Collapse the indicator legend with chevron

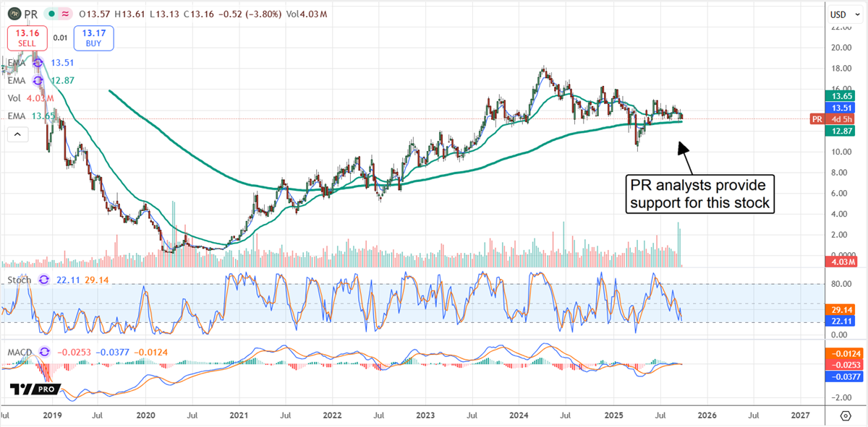[17, 134]
